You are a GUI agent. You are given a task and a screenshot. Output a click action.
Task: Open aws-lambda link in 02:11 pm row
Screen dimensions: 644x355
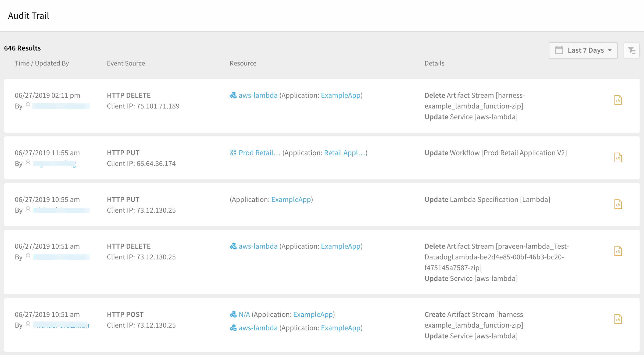click(258, 95)
